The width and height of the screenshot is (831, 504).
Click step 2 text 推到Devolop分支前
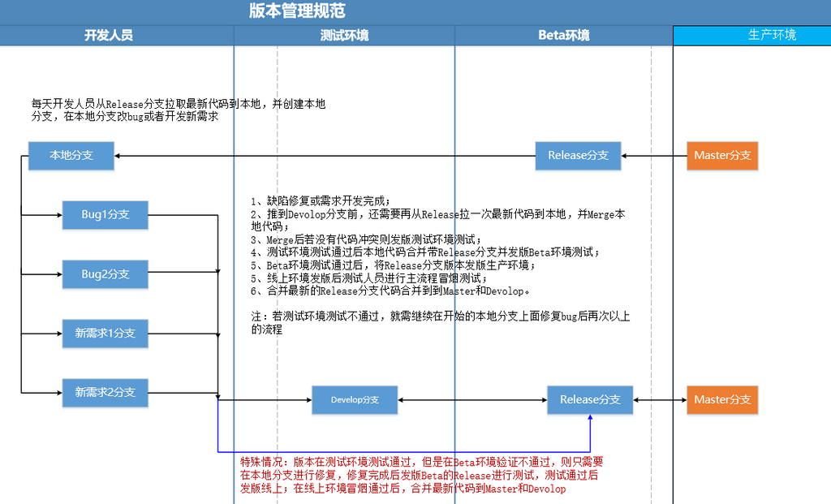pyautogui.click(x=437, y=221)
